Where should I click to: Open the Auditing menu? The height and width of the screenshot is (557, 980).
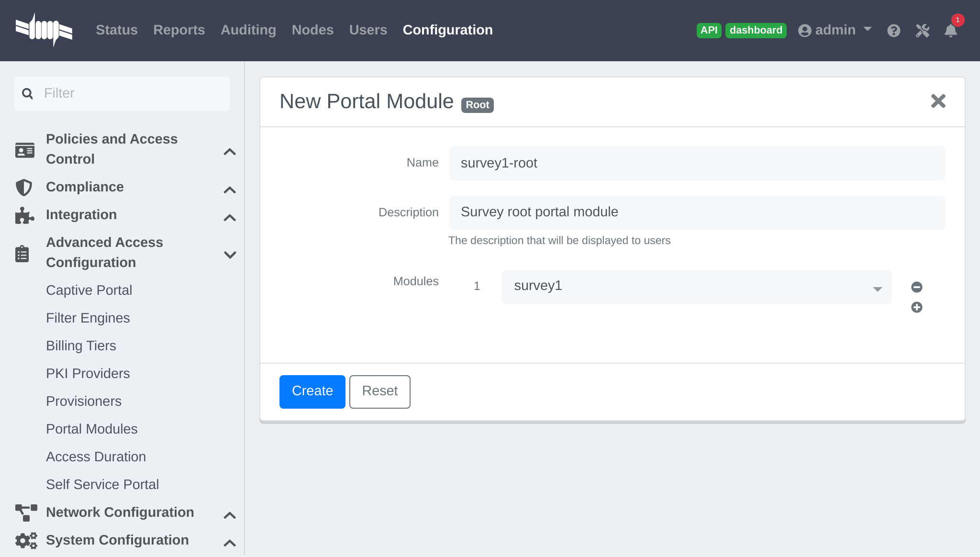coord(248,30)
